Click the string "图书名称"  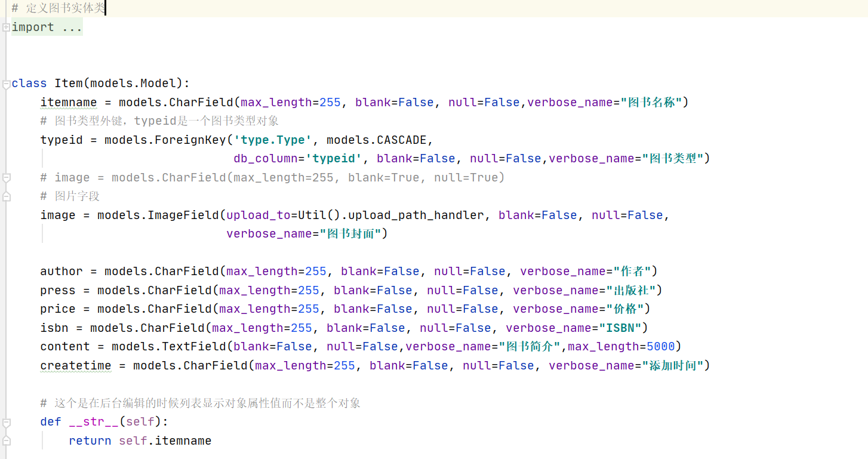(652, 103)
